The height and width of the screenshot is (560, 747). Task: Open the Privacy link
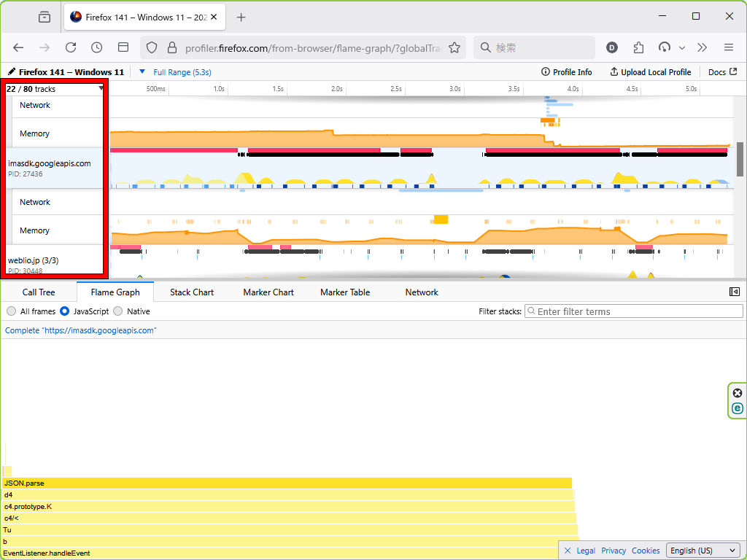point(614,551)
